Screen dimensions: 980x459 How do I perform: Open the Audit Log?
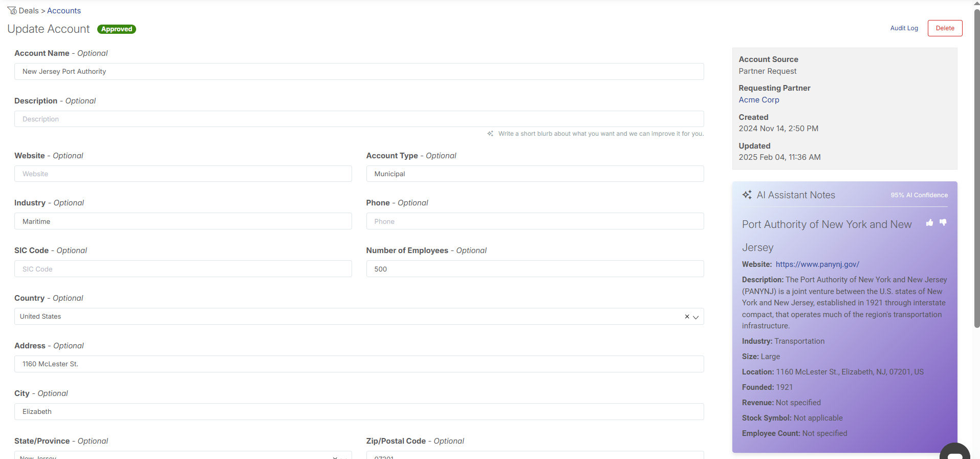(x=904, y=28)
